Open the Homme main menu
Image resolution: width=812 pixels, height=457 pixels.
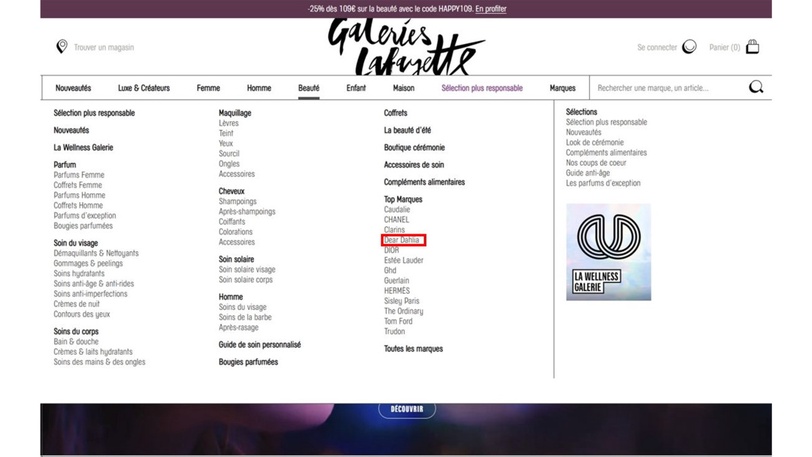click(259, 88)
